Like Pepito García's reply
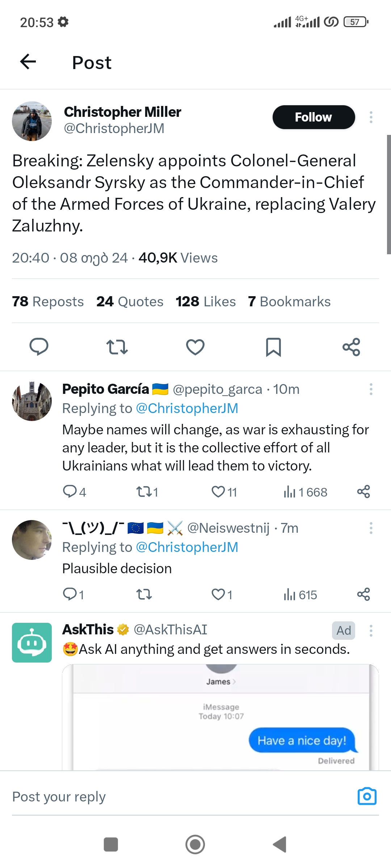The width and height of the screenshot is (391, 868). [218, 492]
